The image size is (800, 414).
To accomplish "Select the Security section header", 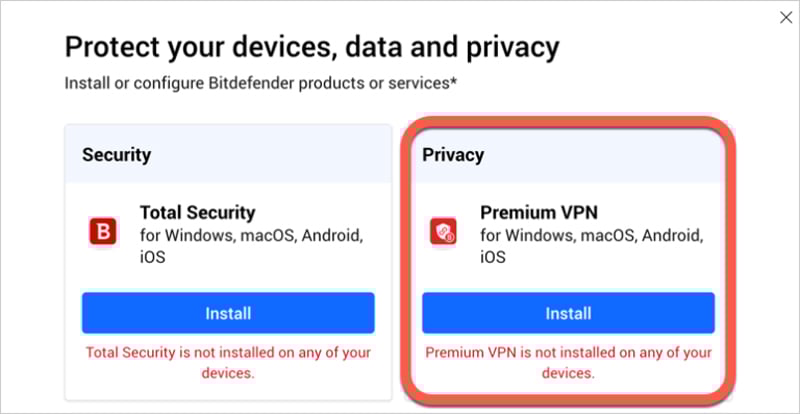I will [x=117, y=155].
